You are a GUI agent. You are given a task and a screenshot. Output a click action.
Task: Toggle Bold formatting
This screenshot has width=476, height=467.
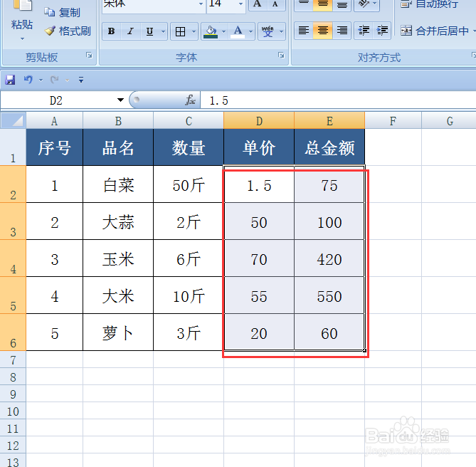112,31
